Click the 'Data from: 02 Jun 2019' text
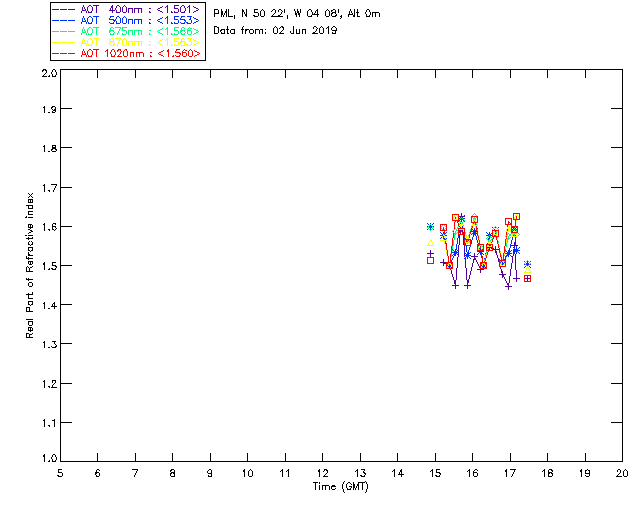Screen dimensions: 640x512 (x=275, y=31)
